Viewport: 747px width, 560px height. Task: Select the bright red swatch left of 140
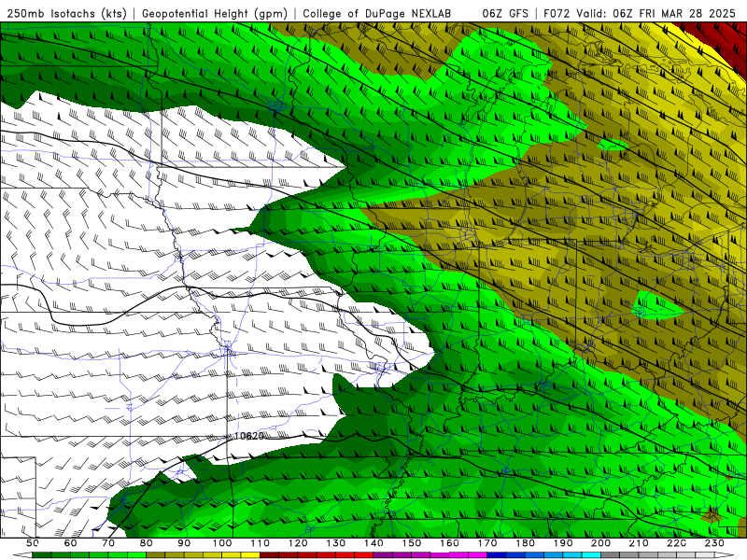tap(364, 555)
